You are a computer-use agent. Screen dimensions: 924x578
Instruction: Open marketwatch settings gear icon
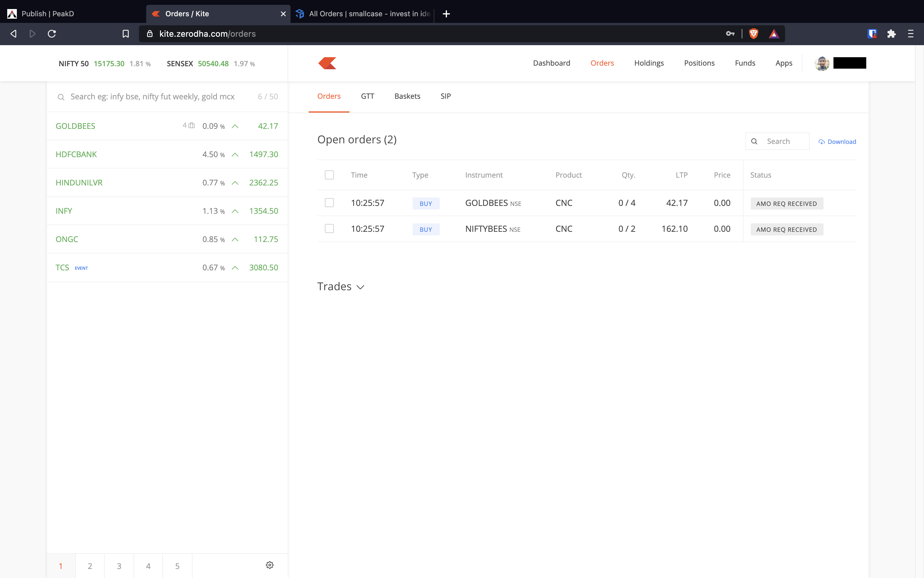tap(269, 565)
